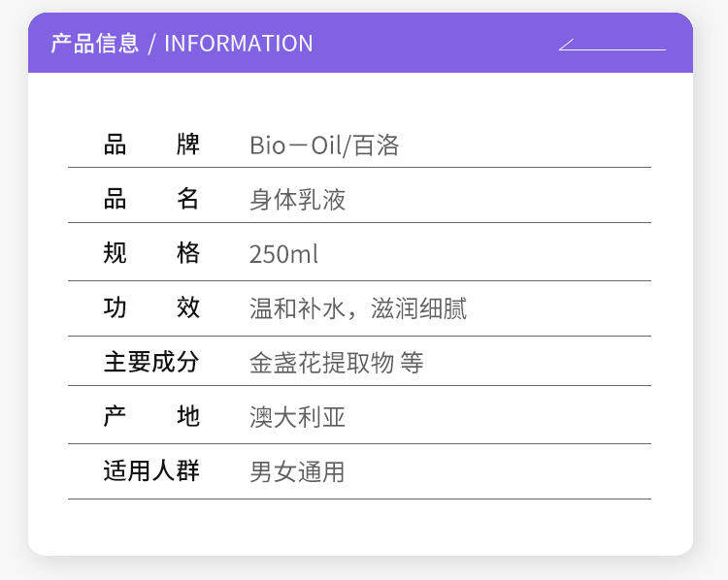This screenshot has width=728, height=580.
Task: Click the header's decorative slanted line
Action: [x=612, y=45]
